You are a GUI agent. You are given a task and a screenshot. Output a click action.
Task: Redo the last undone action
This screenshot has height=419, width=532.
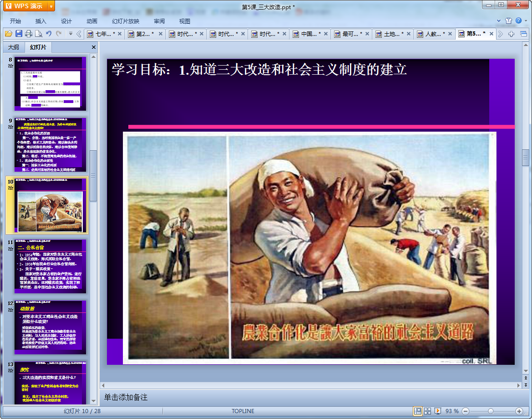tap(59, 34)
